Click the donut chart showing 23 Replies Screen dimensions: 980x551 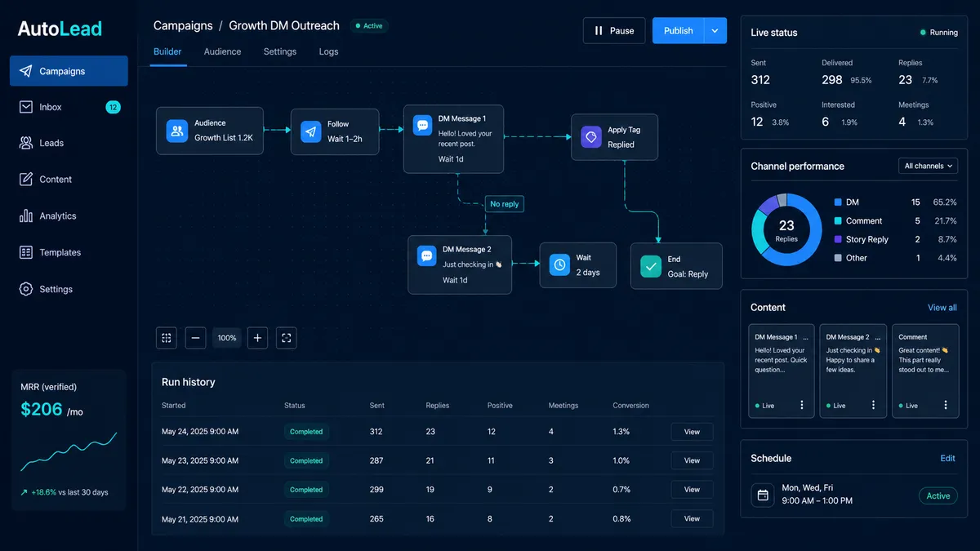coord(786,229)
